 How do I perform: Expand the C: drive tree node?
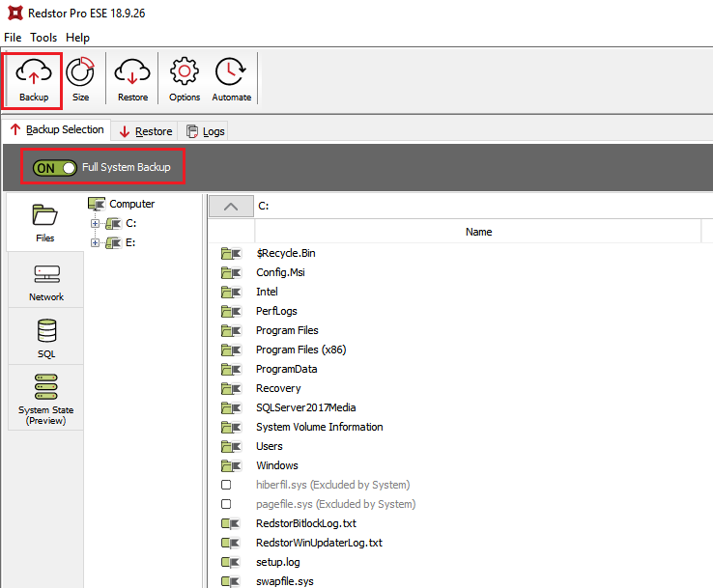(x=95, y=224)
